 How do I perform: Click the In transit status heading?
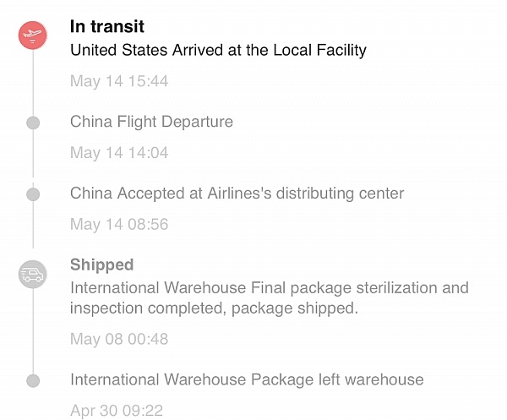coord(107,27)
